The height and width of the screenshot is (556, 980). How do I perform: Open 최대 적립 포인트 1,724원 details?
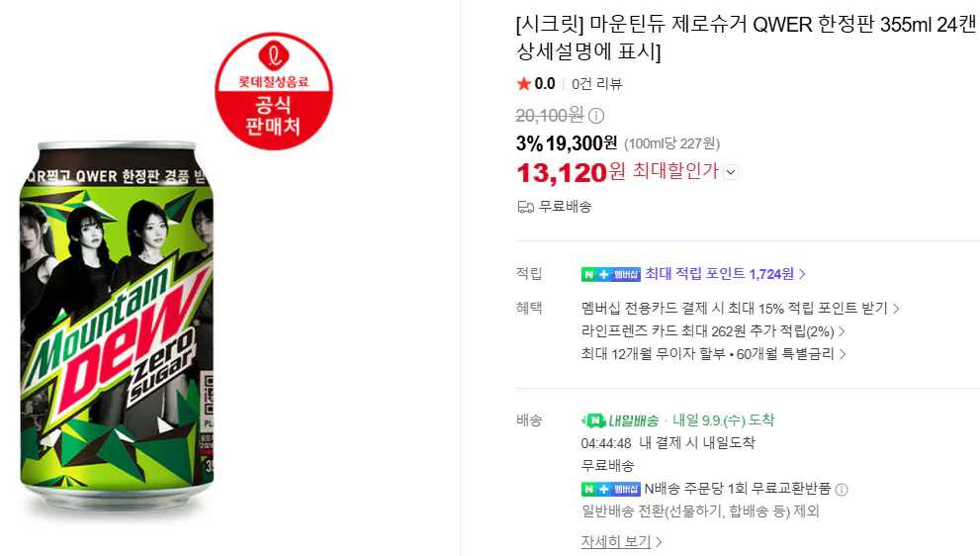tap(719, 274)
